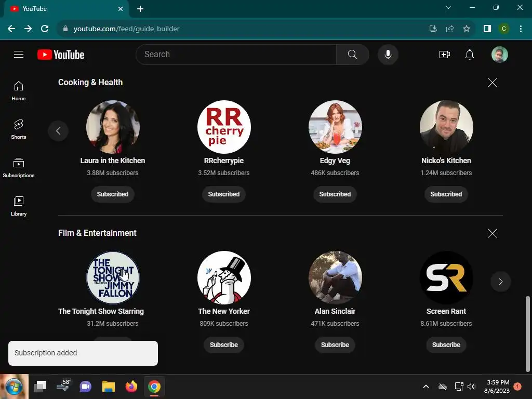Viewport: 532px width, 399px height.
Task: Show next Film & Entertainment channels
Action: 500,282
